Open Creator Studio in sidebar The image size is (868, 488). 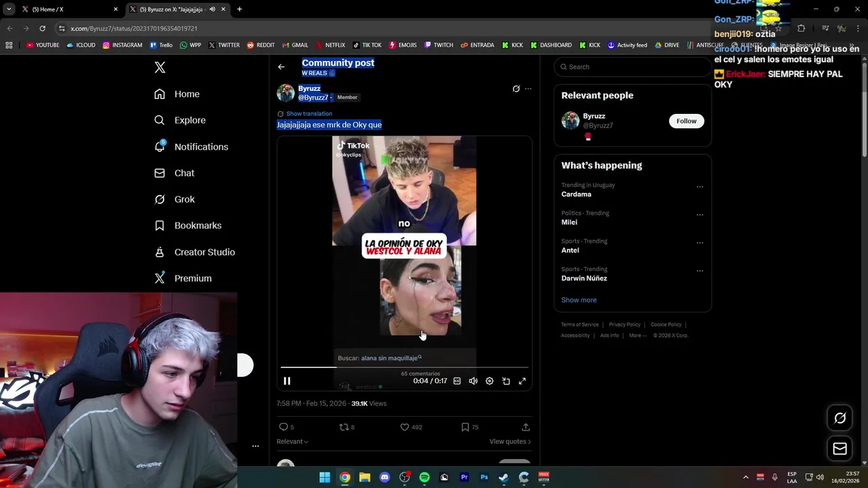pos(195,252)
